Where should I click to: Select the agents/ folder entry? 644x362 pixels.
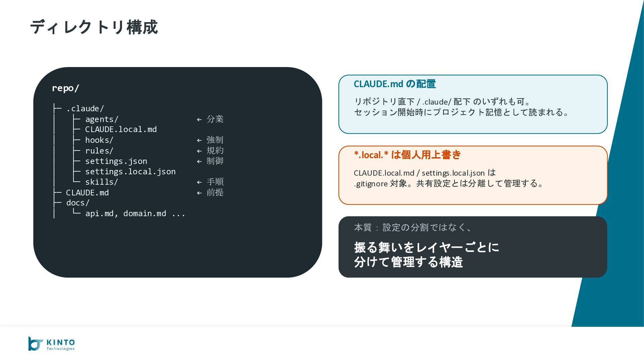point(102,119)
